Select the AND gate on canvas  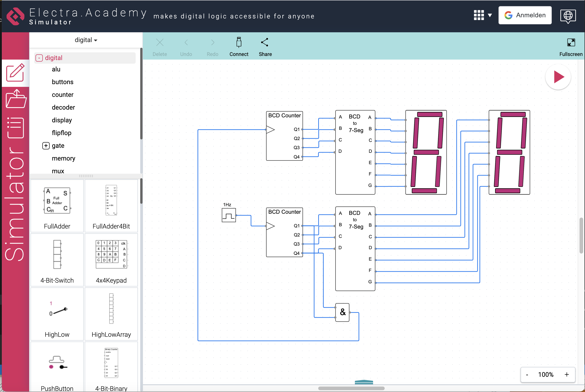click(x=342, y=312)
